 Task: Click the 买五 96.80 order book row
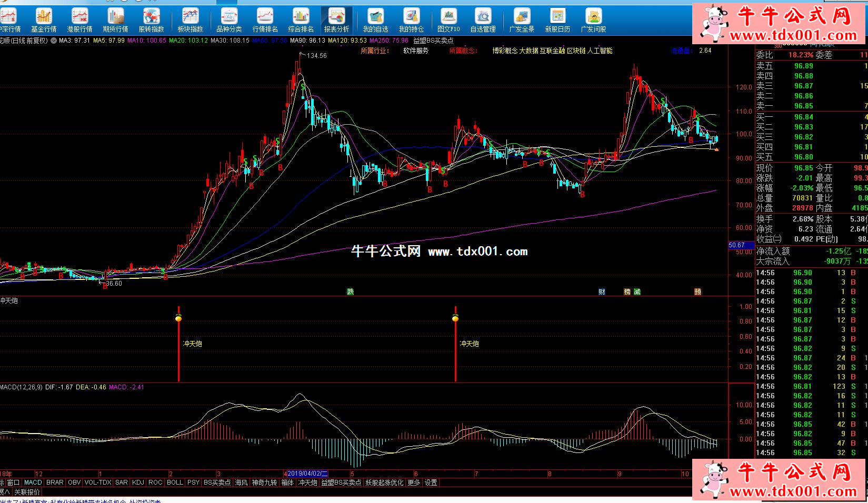point(811,157)
